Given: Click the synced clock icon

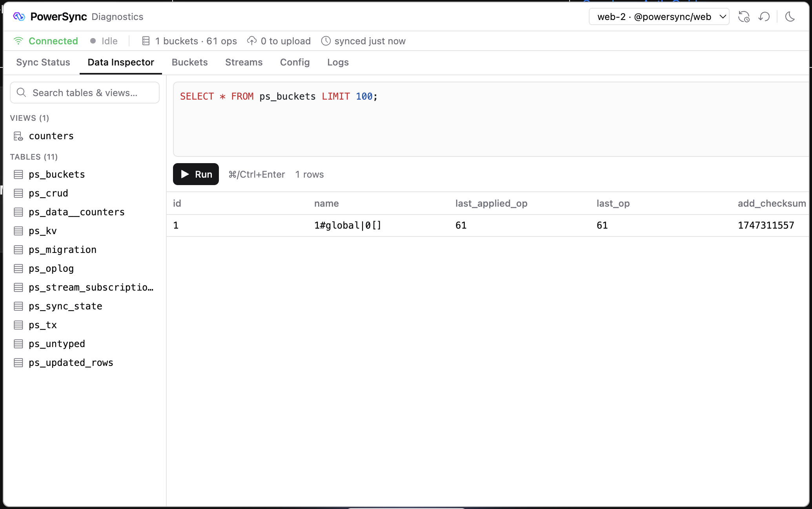Looking at the screenshot, I should (326, 41).
